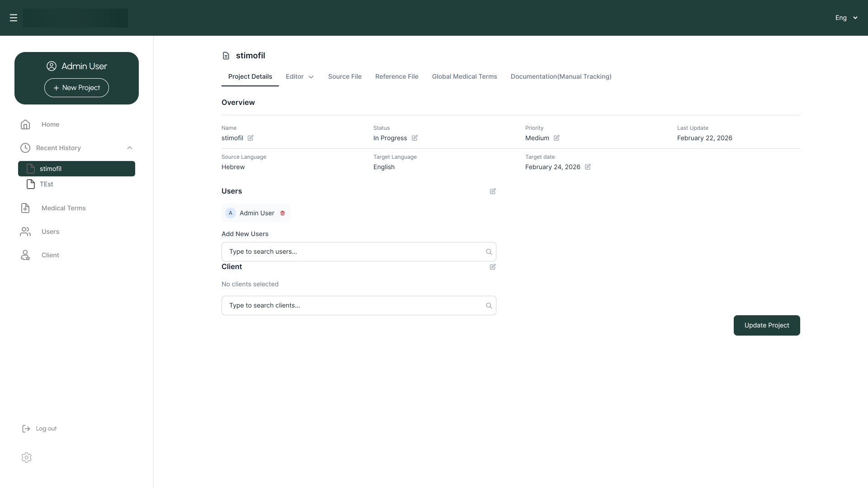Click the Recent History clock icon

[x=25, y=148]
